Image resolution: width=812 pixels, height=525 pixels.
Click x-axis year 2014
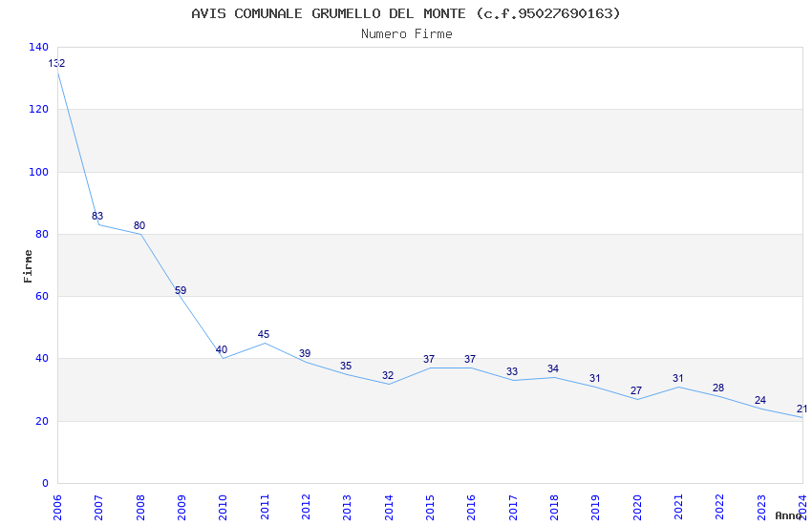389,507
